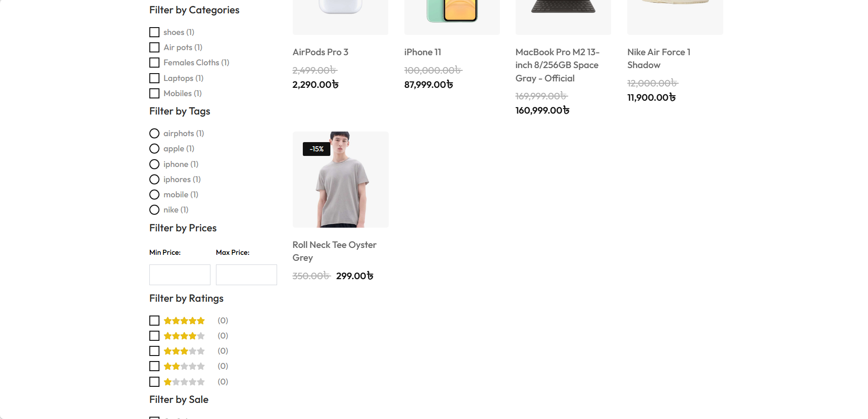Filter by five-star rating checkbox
Image resolution: width=868 pixels, height=419 pixels.
coord(154,321)
